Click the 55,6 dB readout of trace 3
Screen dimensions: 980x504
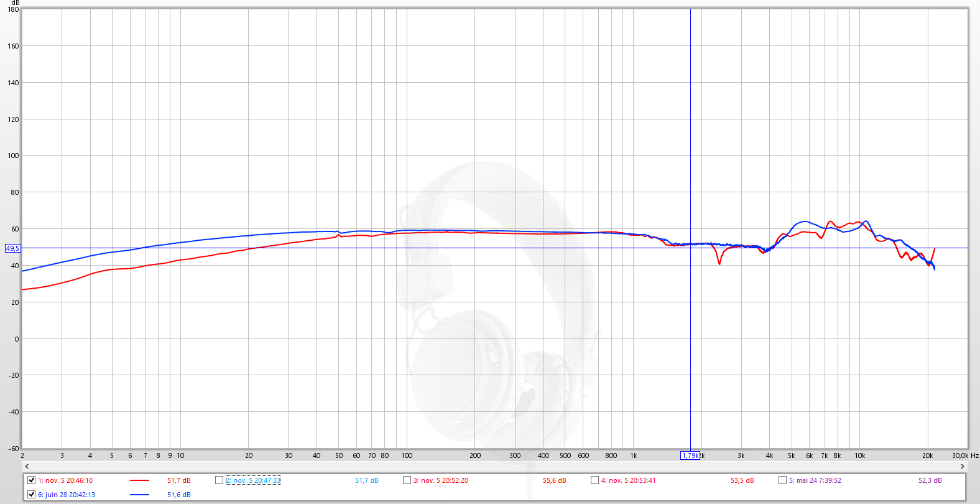[554, 480]
